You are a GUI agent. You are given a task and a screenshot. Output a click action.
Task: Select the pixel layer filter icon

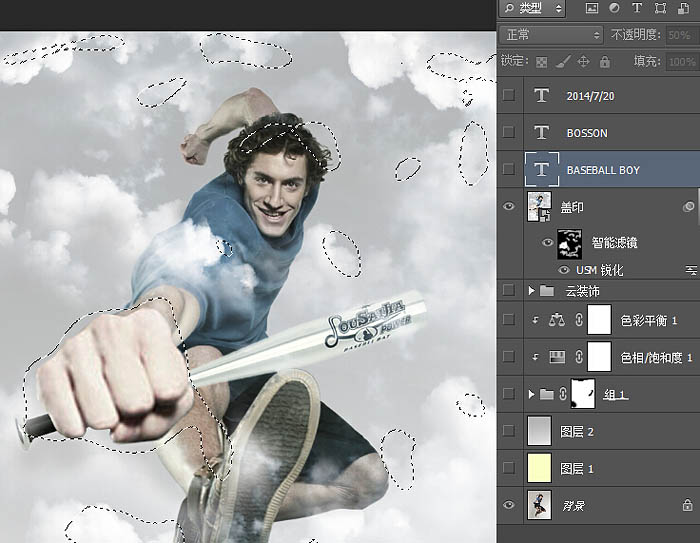click(x=592, y=8)
